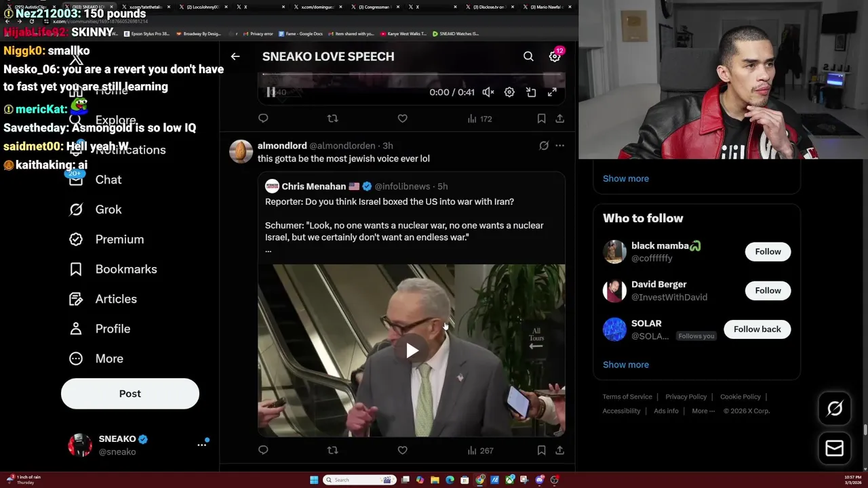Open black mamba's profile picture
Image resolution: width=868 pixels, height=488 pixels.
pos(614,251)
